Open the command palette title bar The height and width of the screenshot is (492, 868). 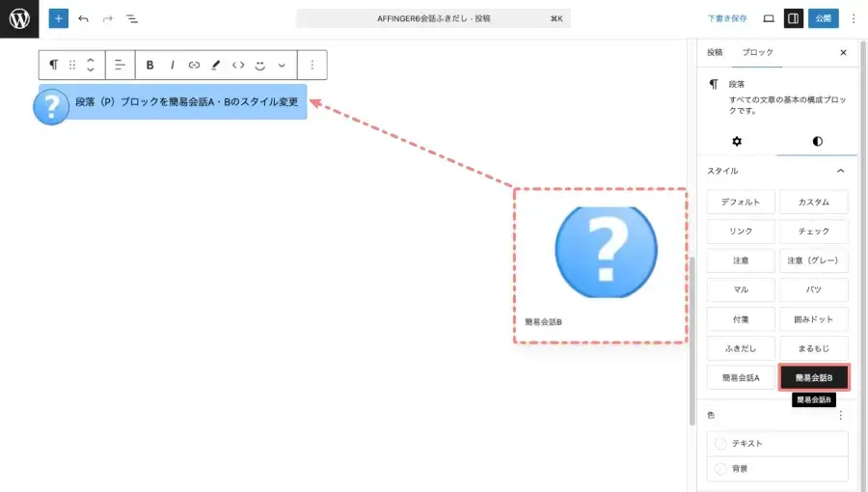click(x=433, y=19)
